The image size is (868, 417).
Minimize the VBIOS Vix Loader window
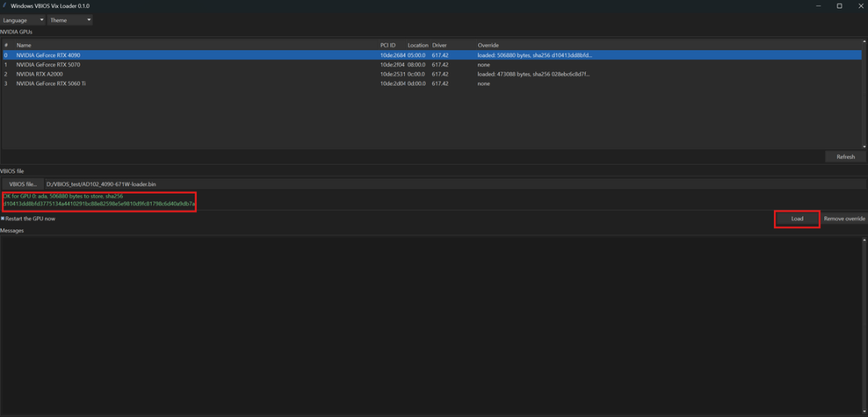click(x=819, y=6)
